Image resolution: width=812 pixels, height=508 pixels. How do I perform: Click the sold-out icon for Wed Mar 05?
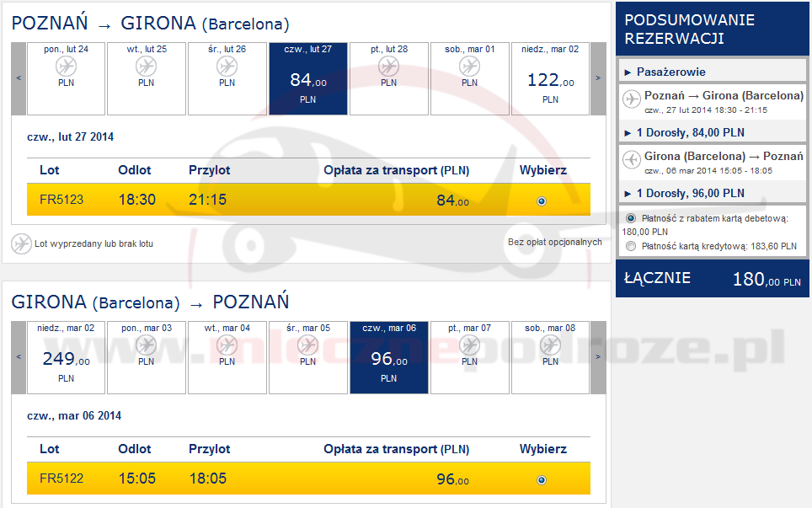pyautogui.click(x=307, y=345)
